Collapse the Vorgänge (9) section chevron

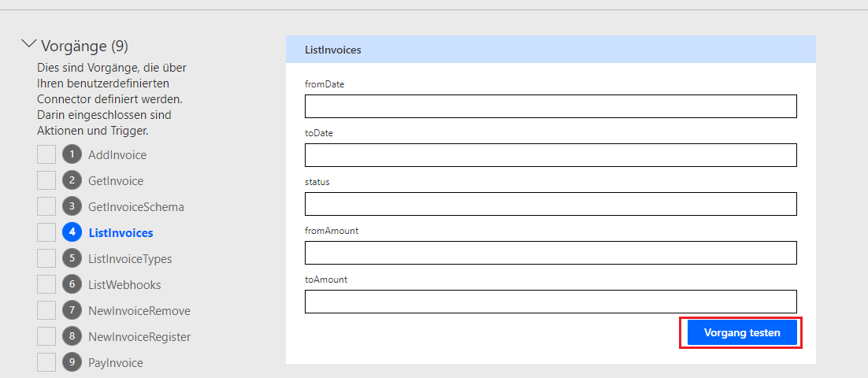coord(29,45)
